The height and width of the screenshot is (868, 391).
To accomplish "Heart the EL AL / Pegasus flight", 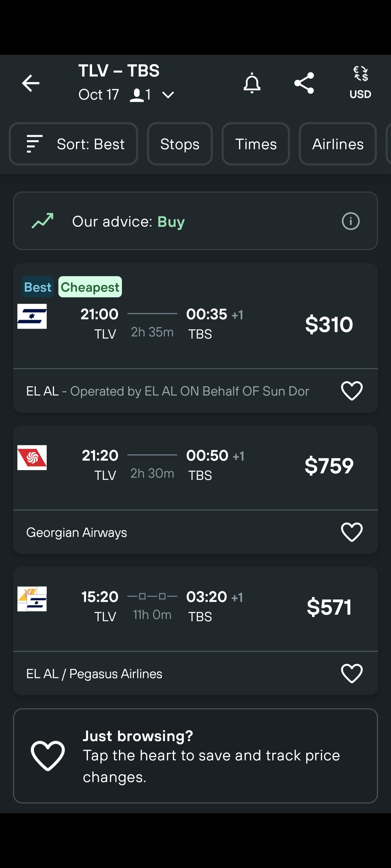I will pyautogui.click(x=352, y=673).
